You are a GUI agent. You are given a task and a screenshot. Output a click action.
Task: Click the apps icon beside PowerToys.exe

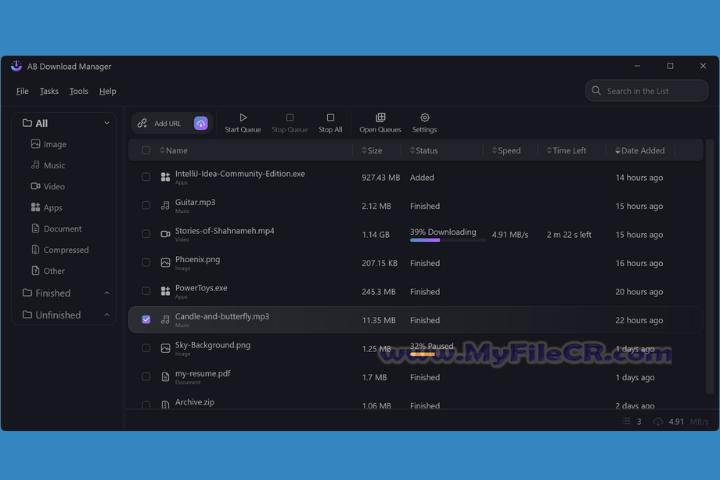pyautogui.click(x=165, y=291)
